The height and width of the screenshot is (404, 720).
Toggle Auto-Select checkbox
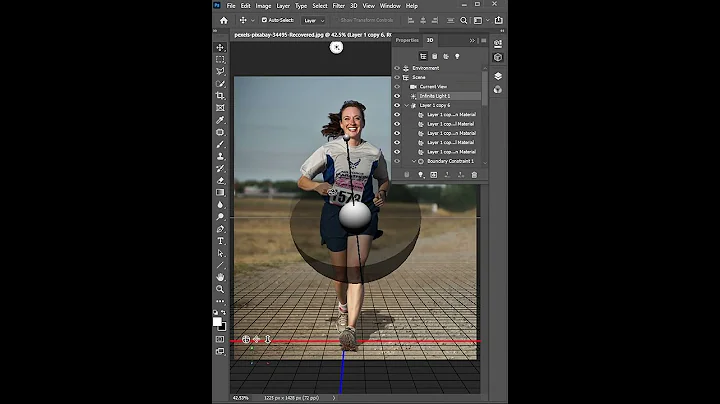click(264, 20)
